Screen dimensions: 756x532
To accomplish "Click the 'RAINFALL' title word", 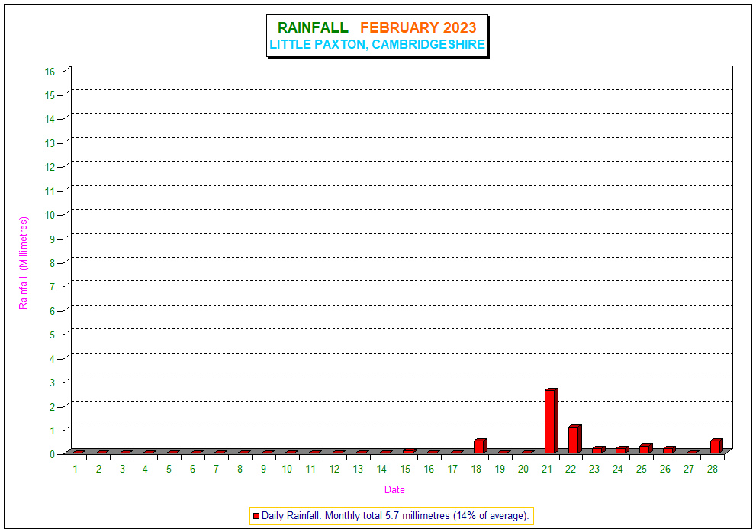I will pos(313,27).
